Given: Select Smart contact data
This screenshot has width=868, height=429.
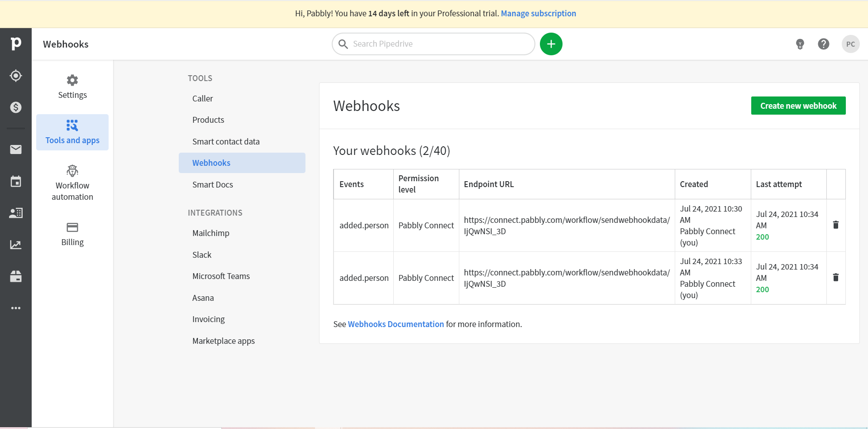Looking at the screenshot, I should click(x=226, y=142).
